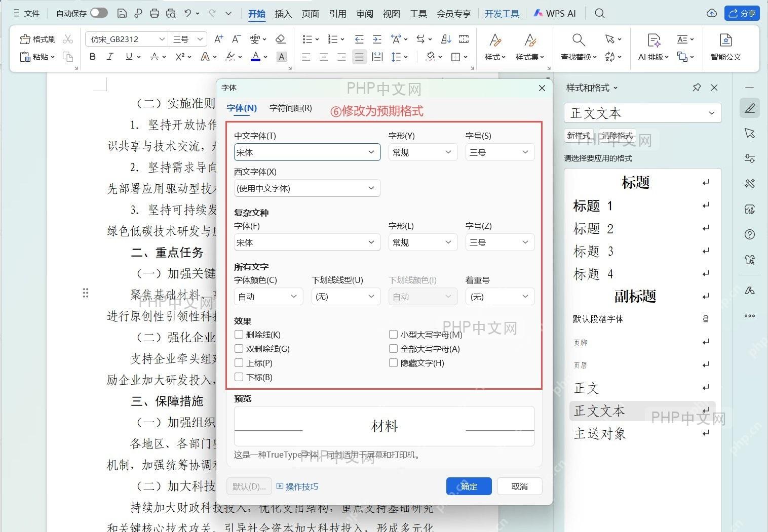Open the 字形(Y) 常规 dropdown
Viewport: 768px width, 532px height.
click(423, 152)
